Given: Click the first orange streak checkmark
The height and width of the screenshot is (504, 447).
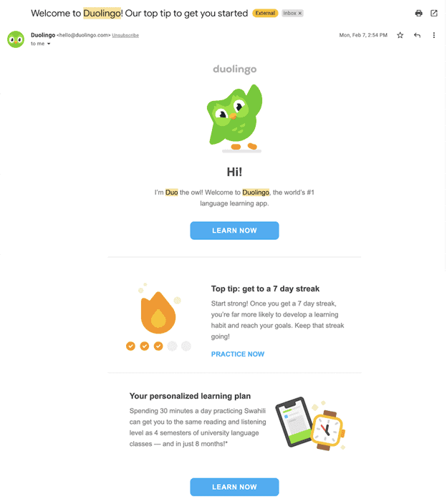Looking at the screenshot, I should tap(130, 346).
